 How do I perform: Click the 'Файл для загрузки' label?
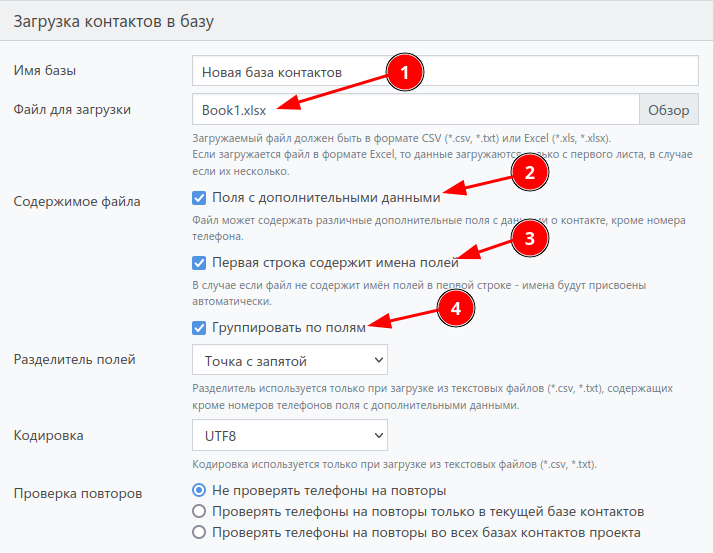click(x=72, y=109)
